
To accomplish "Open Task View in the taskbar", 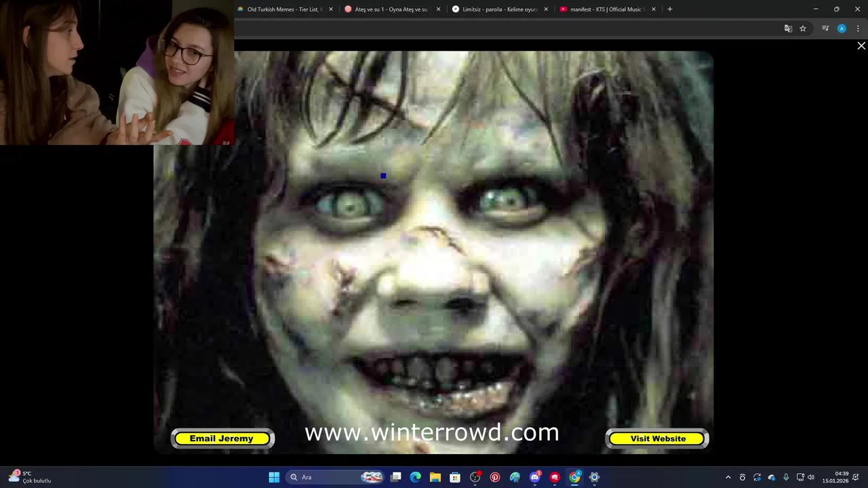I will point(396,477).
